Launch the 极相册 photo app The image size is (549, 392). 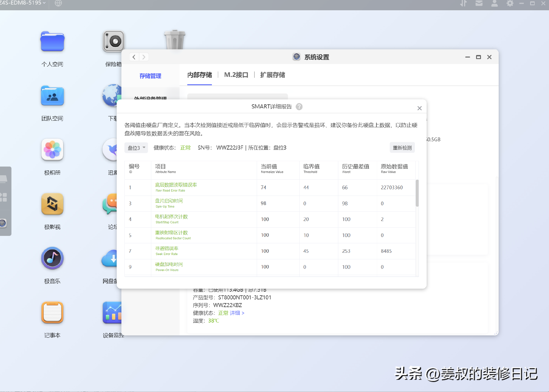[x=52, y=150]
